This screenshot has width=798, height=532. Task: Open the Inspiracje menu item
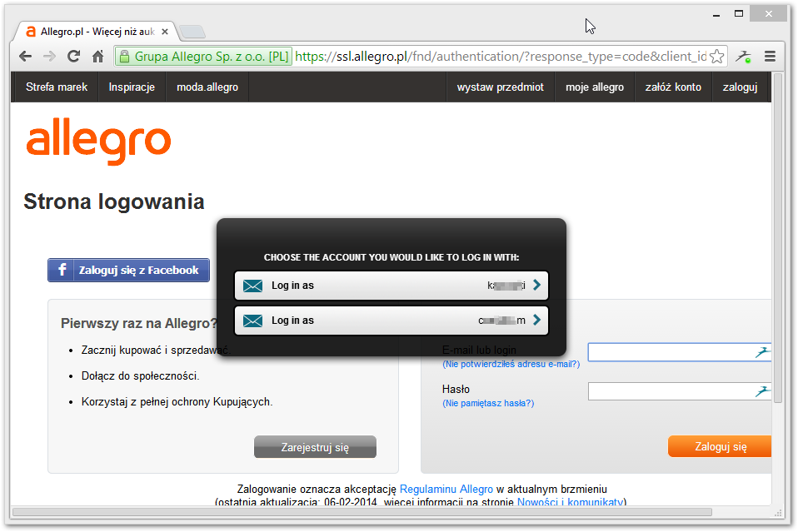[132, 87]
